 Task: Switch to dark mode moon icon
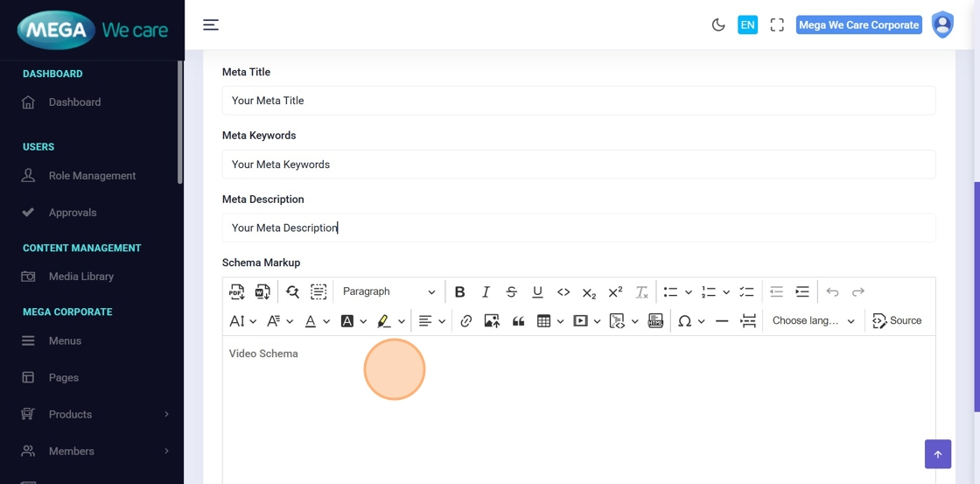click(x=718, y=25)
